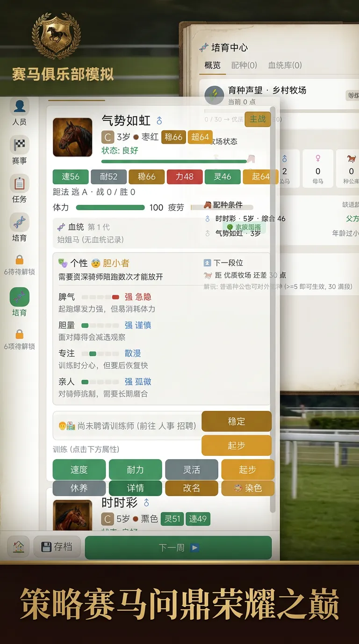Open the 赛事 checkered flag icon
This screenshot has width=359, height=644.
pyautogui.click(x=19, y=145)
